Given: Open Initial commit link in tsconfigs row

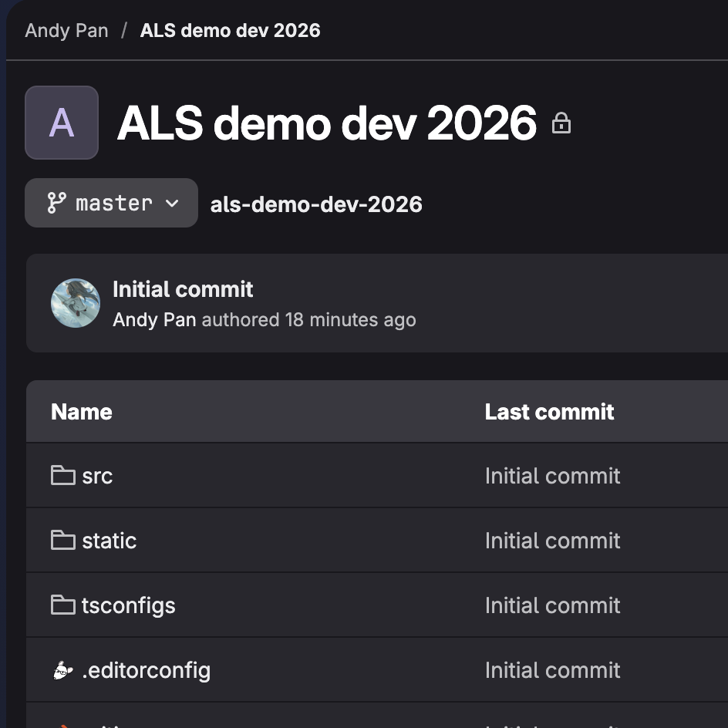Looking at the screenshot, I should point(552,606).
